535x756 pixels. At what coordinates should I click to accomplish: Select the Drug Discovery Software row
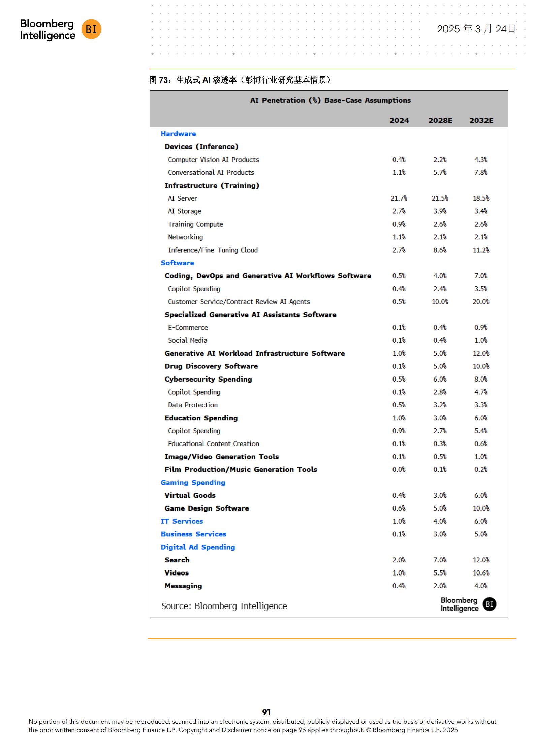(x=211, y=366)
